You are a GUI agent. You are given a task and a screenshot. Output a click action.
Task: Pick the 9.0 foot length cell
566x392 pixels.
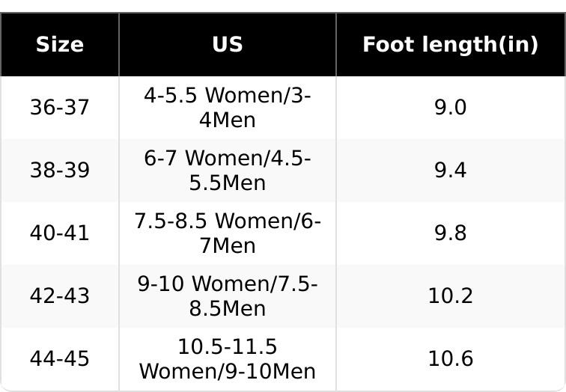(450, 108)
